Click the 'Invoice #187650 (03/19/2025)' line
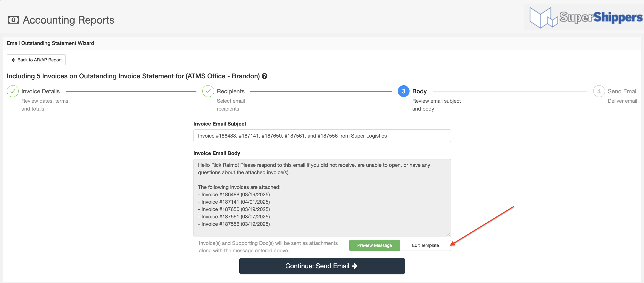644x283 pixels. (x=234, y=209)
